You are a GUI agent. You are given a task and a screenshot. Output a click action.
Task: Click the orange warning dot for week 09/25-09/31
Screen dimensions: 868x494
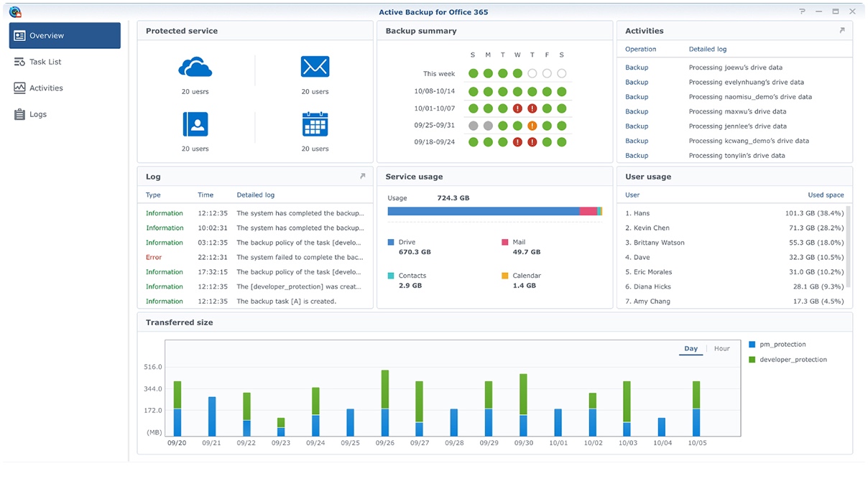532,126
